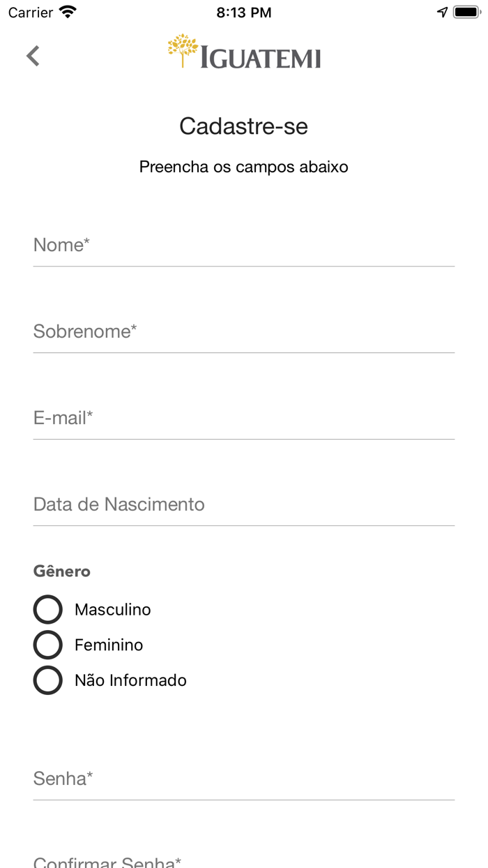Tap the Preencha os campos abaixo text
This screenshot has width=488, height=868.
click(x=243, y=167)
